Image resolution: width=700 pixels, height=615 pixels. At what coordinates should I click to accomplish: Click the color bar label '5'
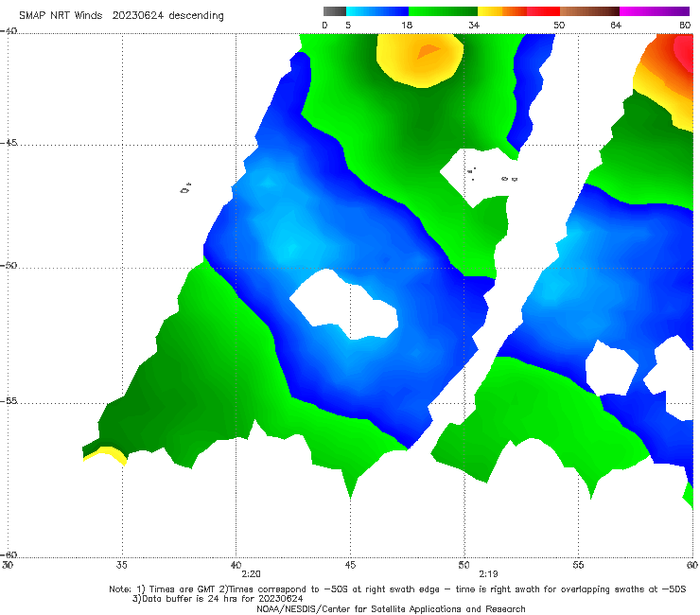pos(348,25)
